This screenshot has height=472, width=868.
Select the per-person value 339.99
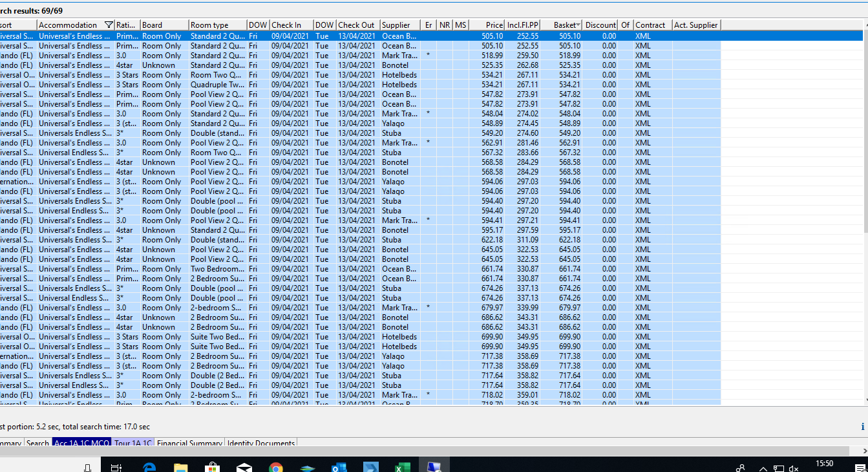click(x=527, y=308)
